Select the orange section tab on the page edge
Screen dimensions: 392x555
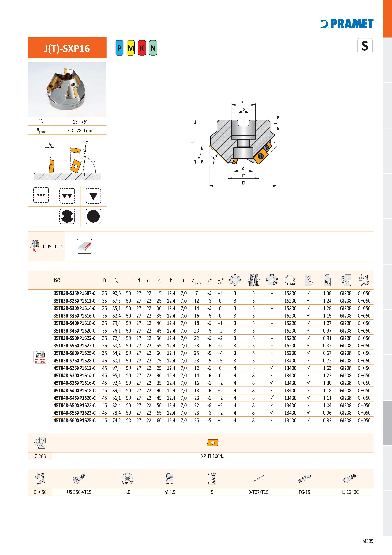click(387, 19)
